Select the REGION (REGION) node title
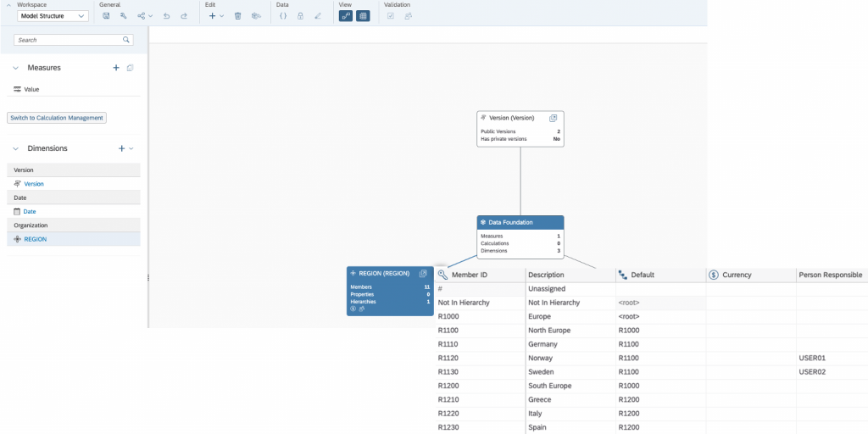Image resolution: width=868 pixels, height=434 pixels. pyautogui.click(x=384, y=274)
